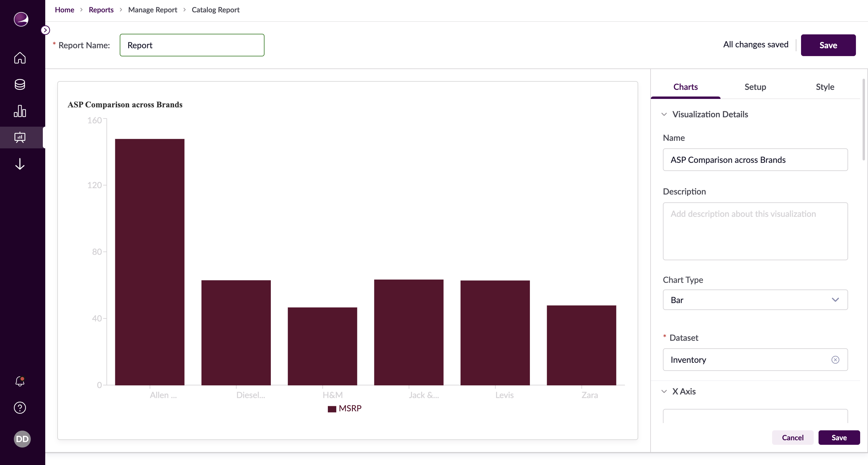The image size is (868, 465).
Task: Click the app logo at top of sidebar
Action: pos(21,19)
